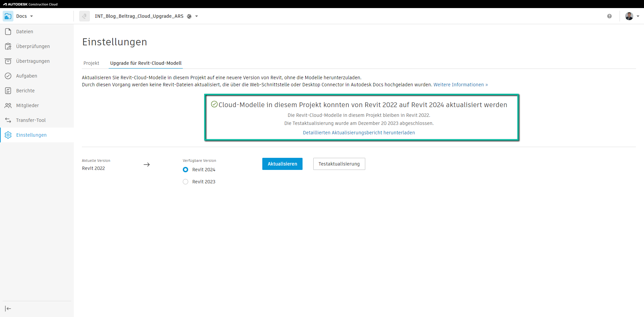Image resolution: width=644 pixels, height=317 pixels.
Task: Click the help question mark icon
Action: (609, 16)
